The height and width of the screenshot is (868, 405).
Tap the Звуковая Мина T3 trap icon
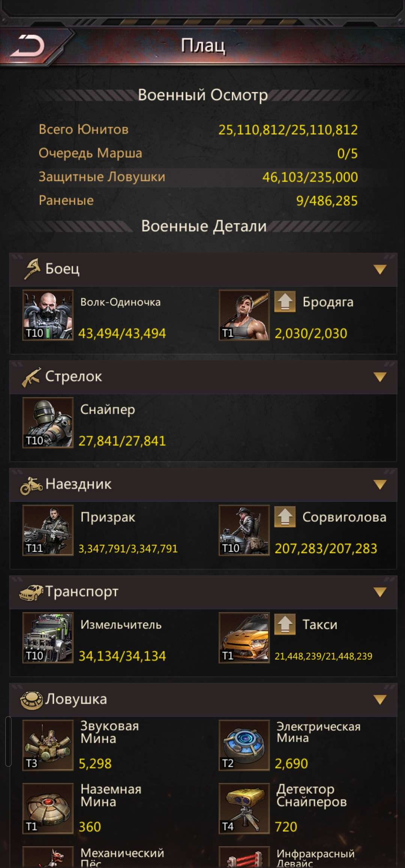(x=48, y=745)
